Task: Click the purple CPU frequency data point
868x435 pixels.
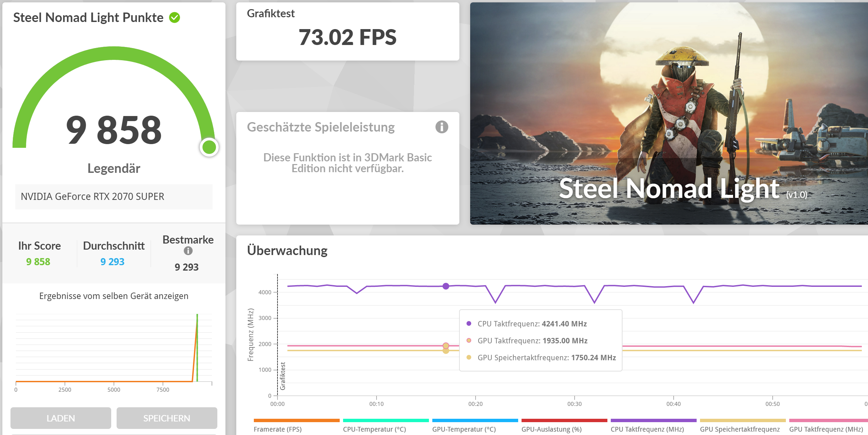Action: [446, 286]
